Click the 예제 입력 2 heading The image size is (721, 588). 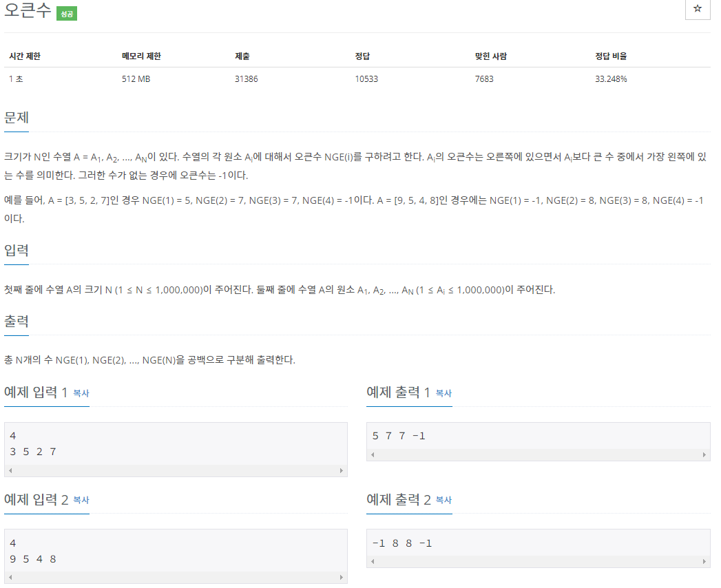(36, 499)
